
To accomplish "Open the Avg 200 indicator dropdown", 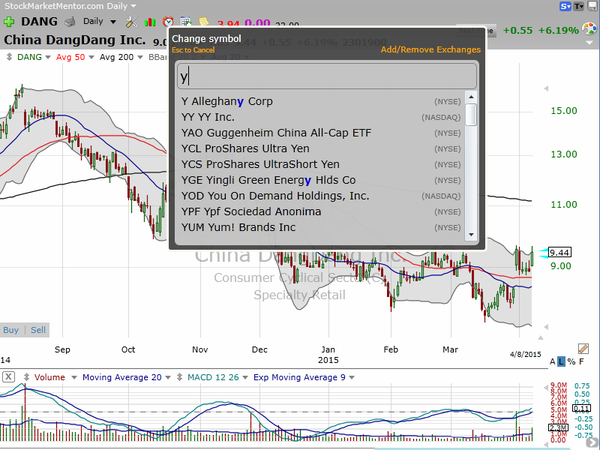I will tap(140, 57).
